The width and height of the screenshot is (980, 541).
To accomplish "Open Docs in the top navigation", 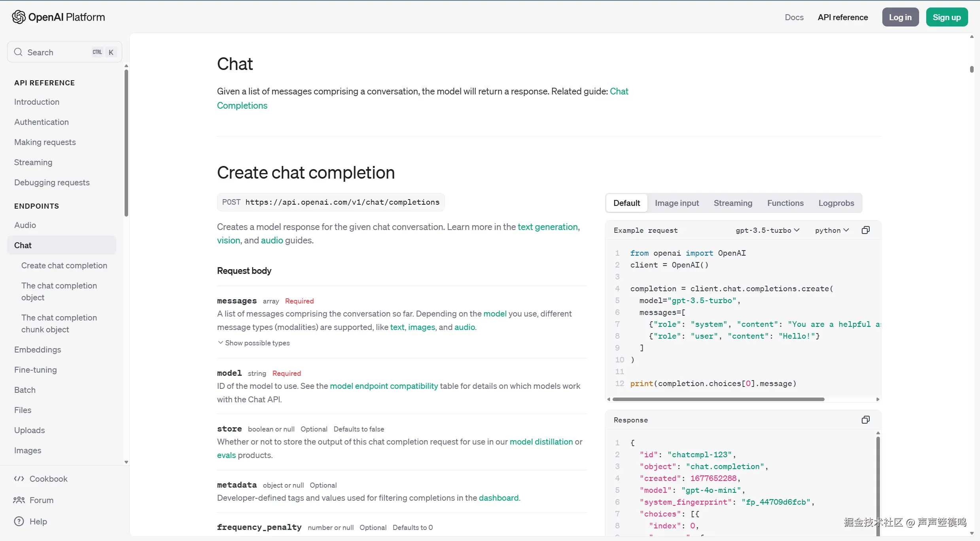I will pos(794,17).
